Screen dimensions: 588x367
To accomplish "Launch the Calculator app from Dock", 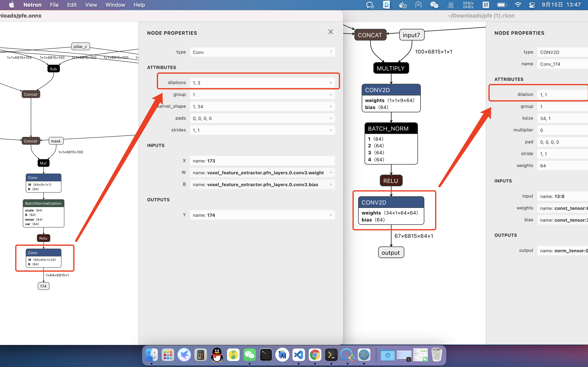I will point(201,355).
